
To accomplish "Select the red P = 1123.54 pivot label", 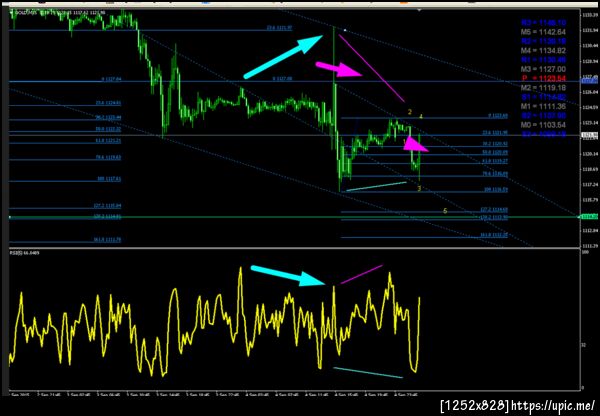I will tap(544, 78).
